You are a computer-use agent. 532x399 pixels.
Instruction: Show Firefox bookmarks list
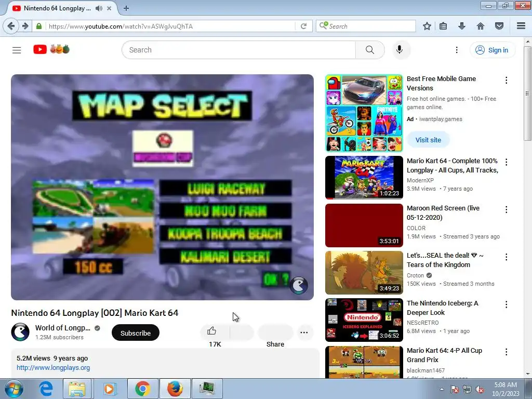click(443, 26)
